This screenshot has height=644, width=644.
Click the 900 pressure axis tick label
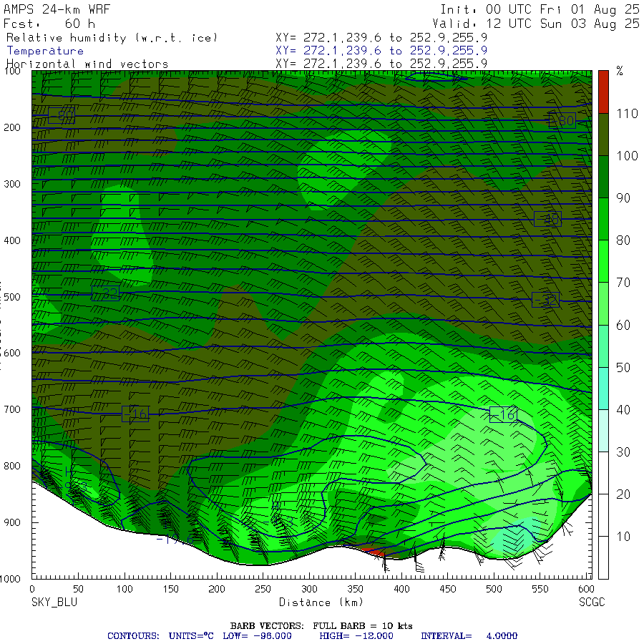tap(12, 522)
